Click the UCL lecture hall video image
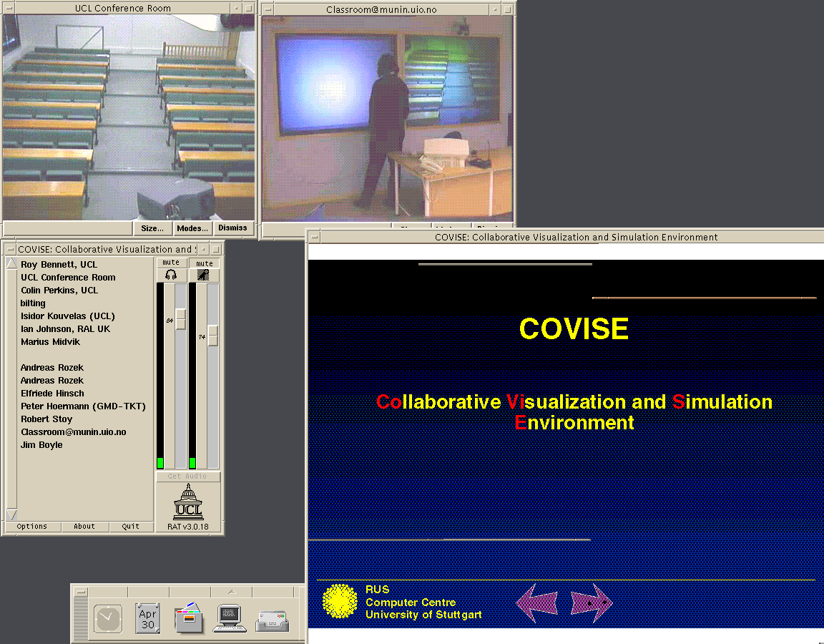This screenshot has width=824, height=644. 129,117
